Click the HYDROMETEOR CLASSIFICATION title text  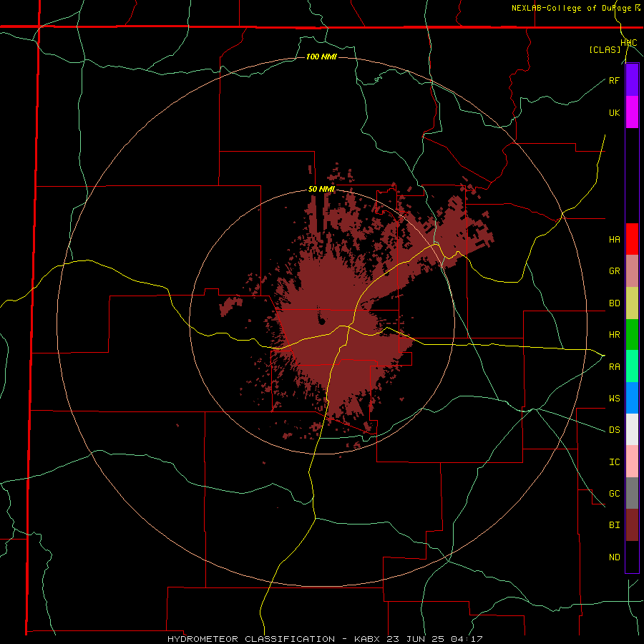pyautogui.click(x=251, y=639)
